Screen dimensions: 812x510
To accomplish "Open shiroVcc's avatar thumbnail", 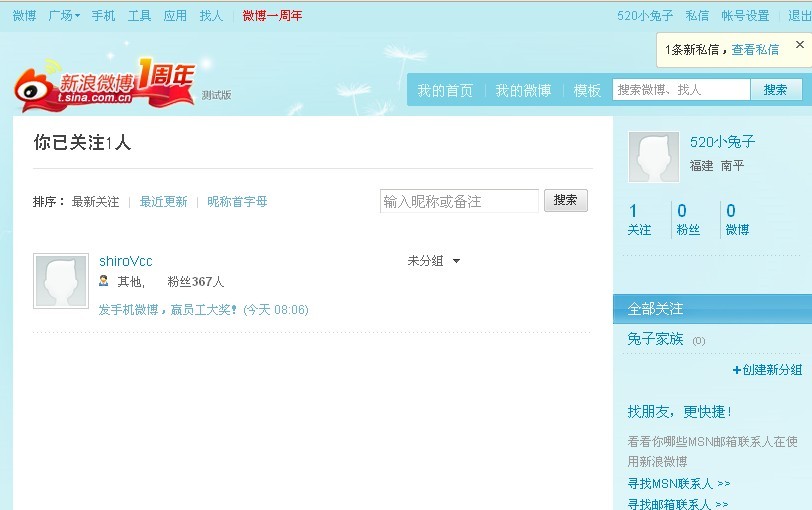I will pos(61,281).
